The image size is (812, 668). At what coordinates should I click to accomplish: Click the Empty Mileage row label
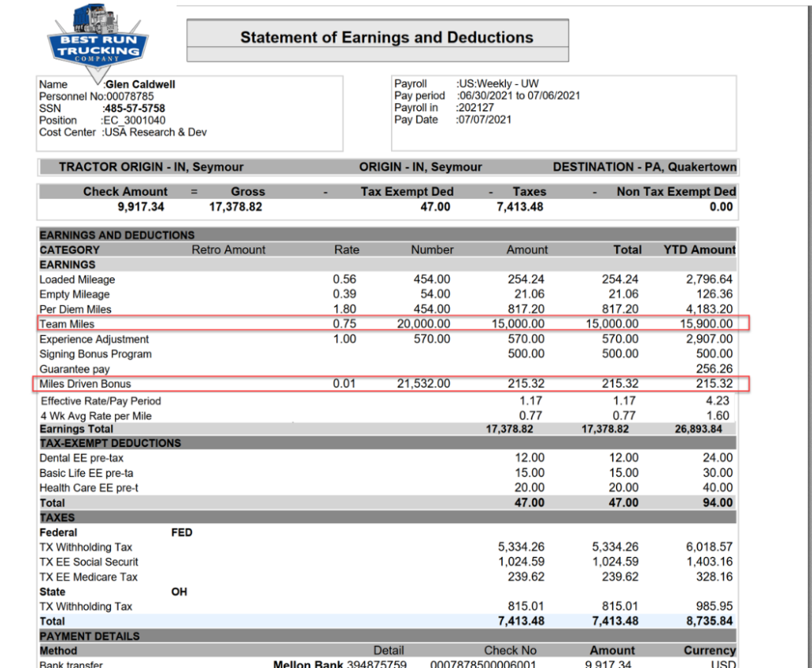point(75,295)
